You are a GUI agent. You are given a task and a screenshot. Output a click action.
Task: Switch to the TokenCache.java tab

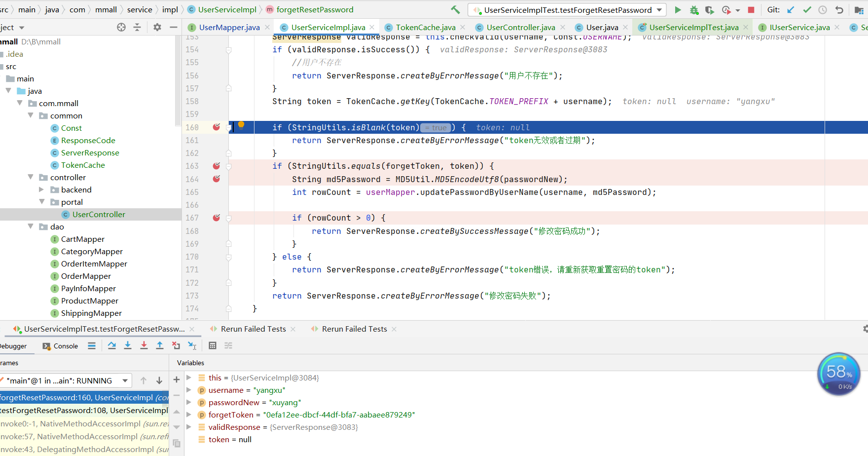pos(425,27)
